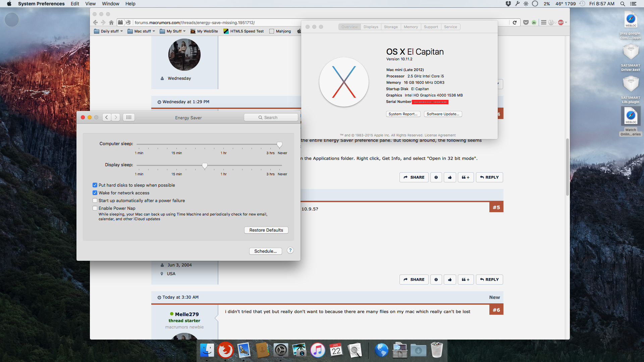
Task: Click the Display sleep slider handle
Action: pos(205,166)
